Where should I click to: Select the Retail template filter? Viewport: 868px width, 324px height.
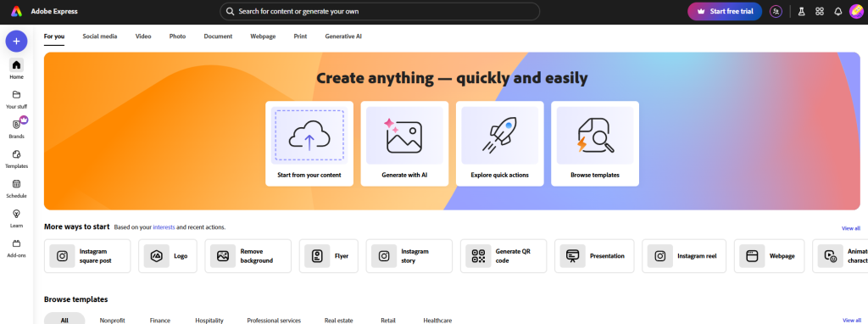(388, 320)
